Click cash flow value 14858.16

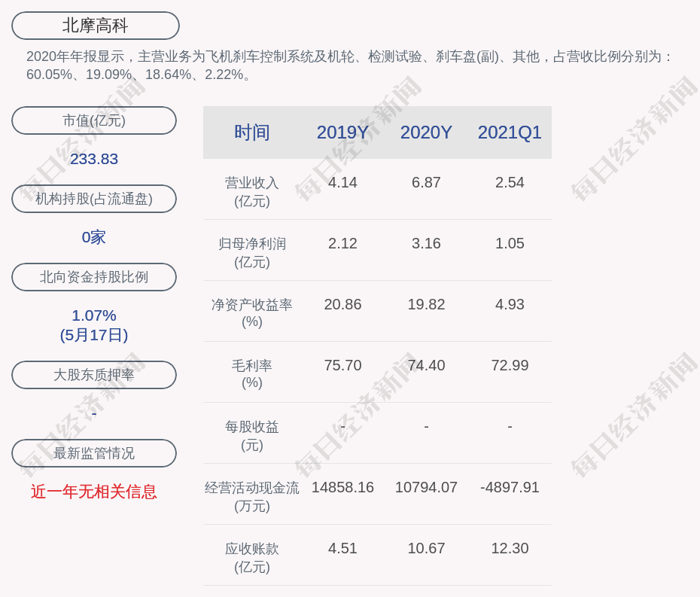point(342,487)
